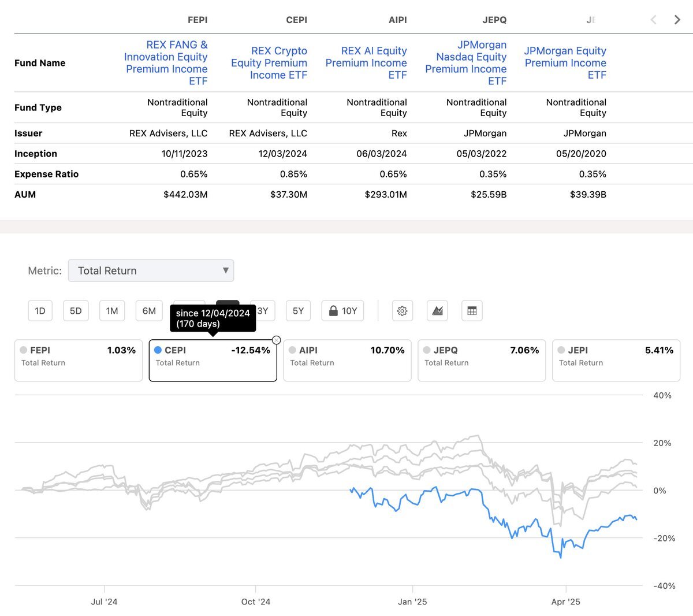This screenshot has height=616, width=693.
Task: Click JEPI inception date 05/20/2020
Action: (582, 154)
